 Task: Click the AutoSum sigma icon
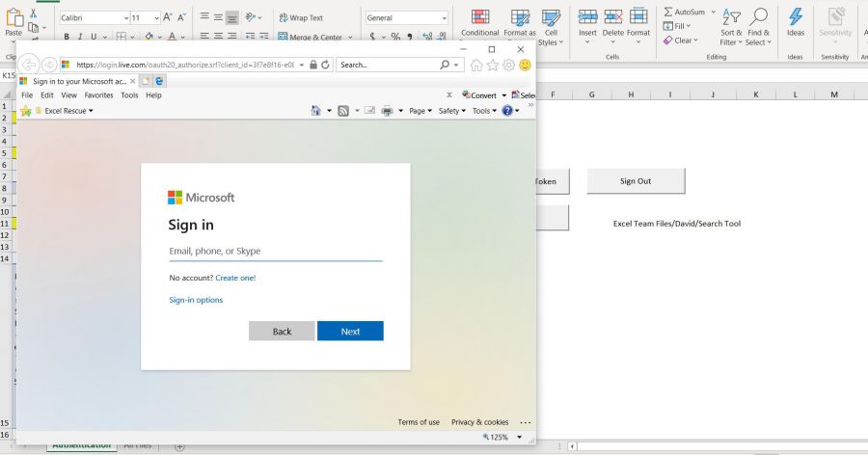[668, 12]
